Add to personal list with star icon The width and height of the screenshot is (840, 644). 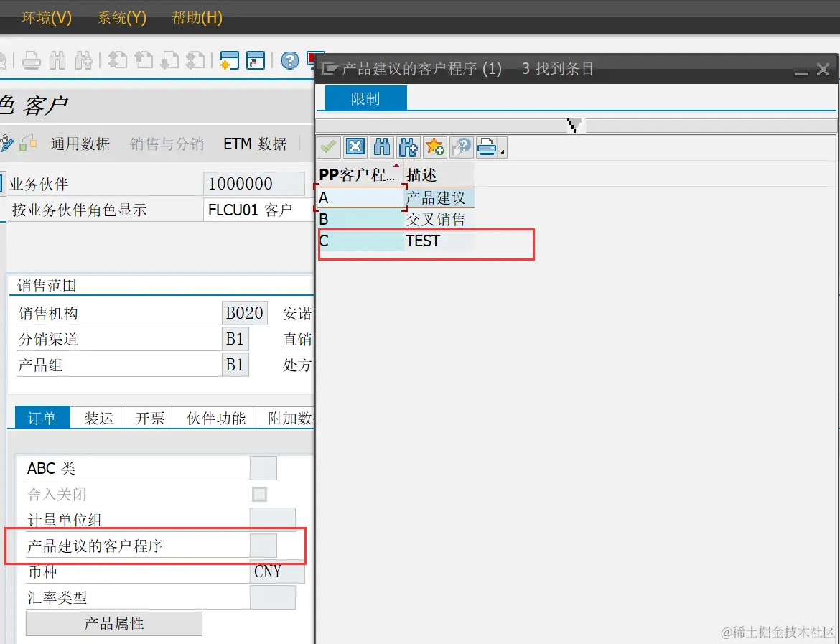point(434,146)
